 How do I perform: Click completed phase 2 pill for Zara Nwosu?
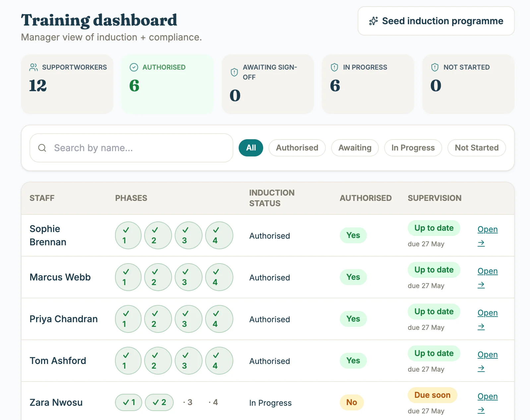[159, 402]
